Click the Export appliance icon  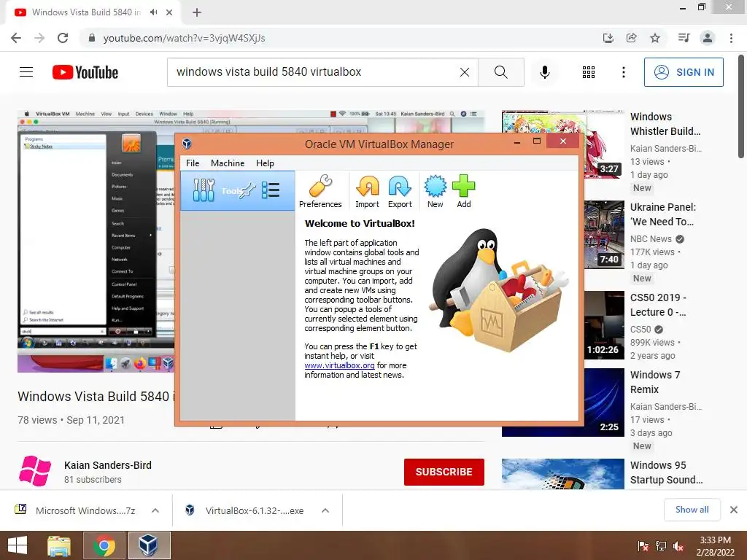coord(400,191)
